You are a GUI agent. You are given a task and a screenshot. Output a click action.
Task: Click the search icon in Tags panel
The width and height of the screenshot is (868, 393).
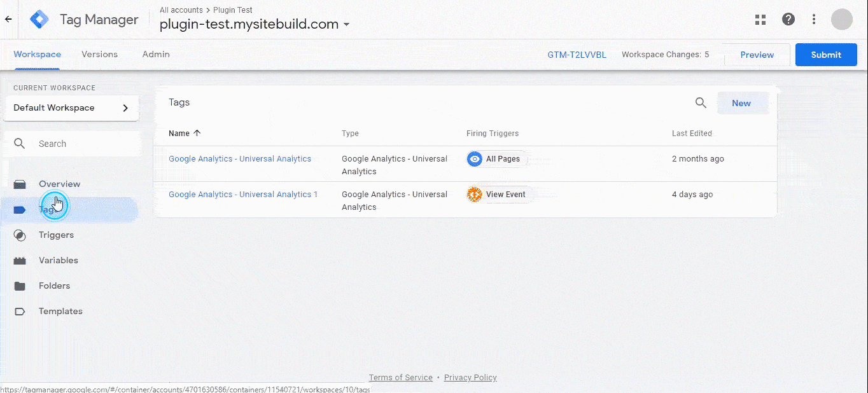point(701,103)
